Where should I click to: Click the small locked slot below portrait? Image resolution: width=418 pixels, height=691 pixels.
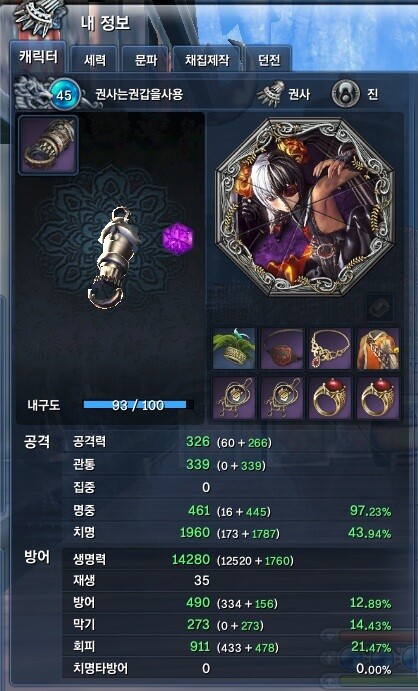coord(380,308)
